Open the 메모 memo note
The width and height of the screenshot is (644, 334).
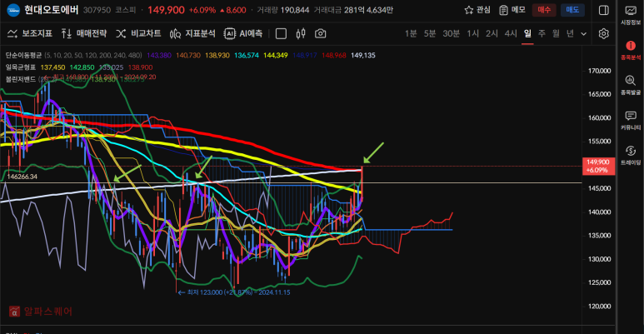[512, 10]
